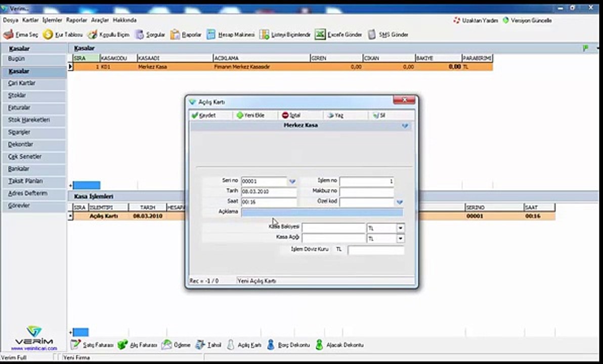This screenshot has width=603, height=364.
Task: Click Alış Faturası icon at bottom
Action: click(123, 345)
